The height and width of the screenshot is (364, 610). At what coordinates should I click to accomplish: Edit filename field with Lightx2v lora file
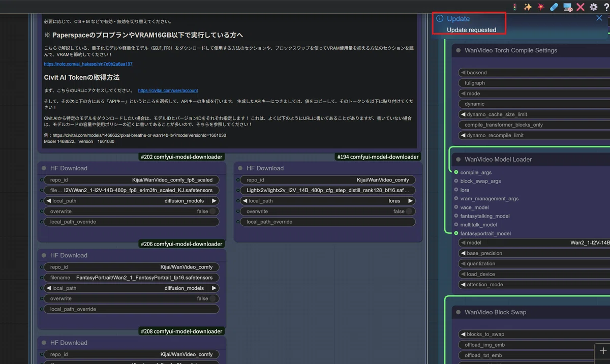click(x=327, y=190)
